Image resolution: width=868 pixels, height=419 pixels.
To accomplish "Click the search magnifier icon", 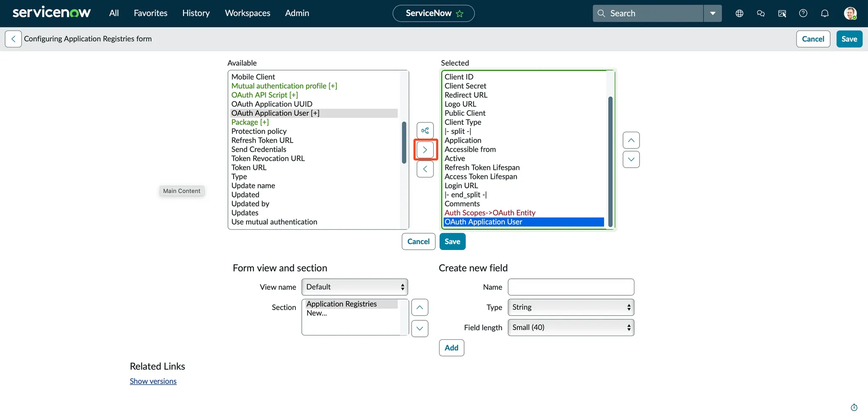I will [601, 13].
